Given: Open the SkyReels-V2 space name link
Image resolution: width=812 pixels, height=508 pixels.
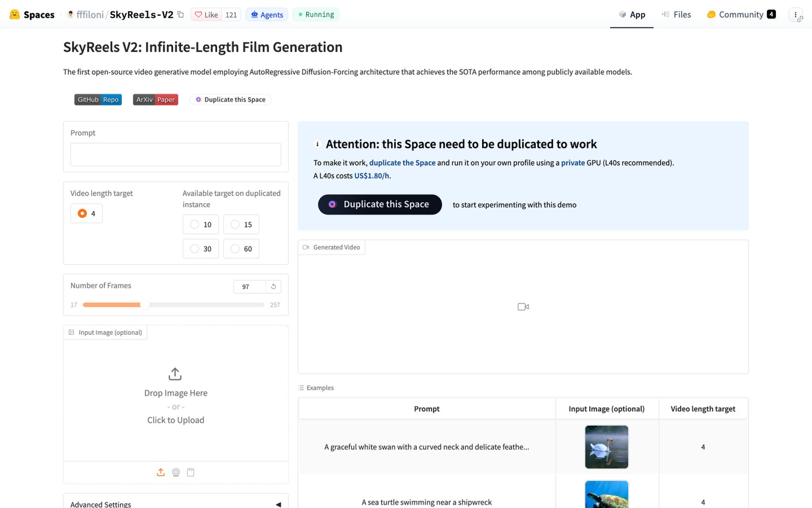Looking at the screenshot, I should point(142,15).
